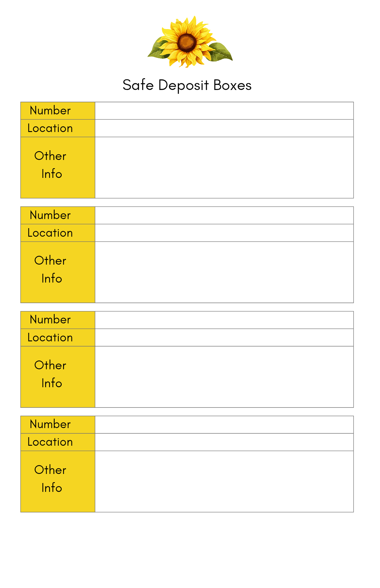The image size is (380, 588).
Task: Click the second Other Info text area
Action: click(224, 272)
